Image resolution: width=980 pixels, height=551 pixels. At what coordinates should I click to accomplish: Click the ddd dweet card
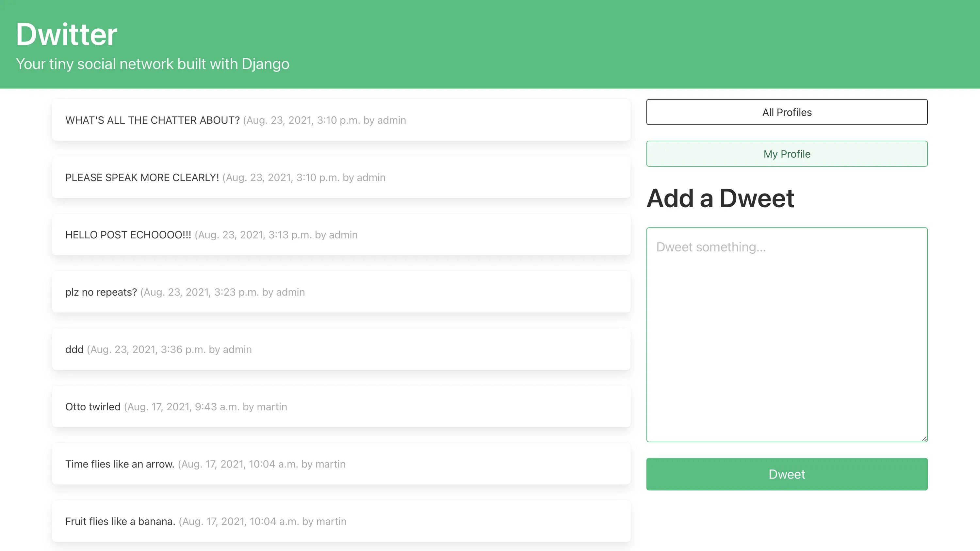click(x=341, y=349)
